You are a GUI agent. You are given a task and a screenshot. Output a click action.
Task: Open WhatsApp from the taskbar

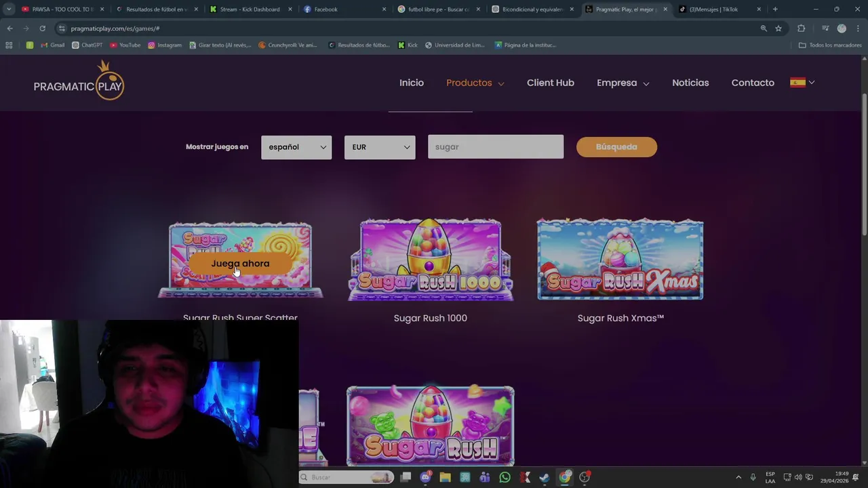click(x=505, y=477)
